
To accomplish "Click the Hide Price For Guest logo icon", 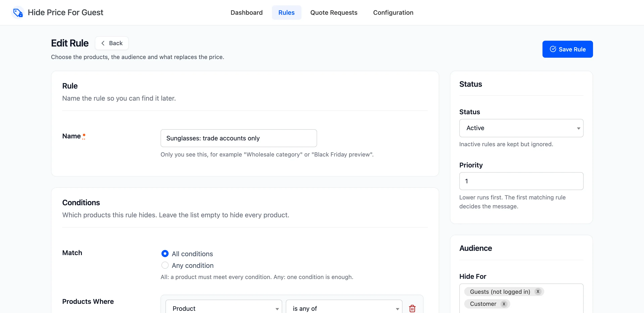I will point(18,13).
